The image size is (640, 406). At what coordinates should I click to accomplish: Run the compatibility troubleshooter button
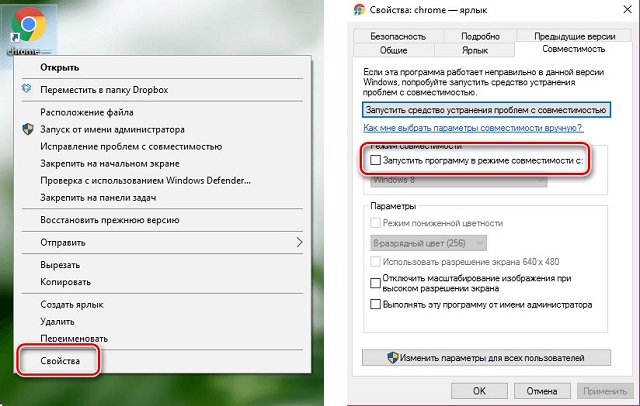click(x=486, y=110)
